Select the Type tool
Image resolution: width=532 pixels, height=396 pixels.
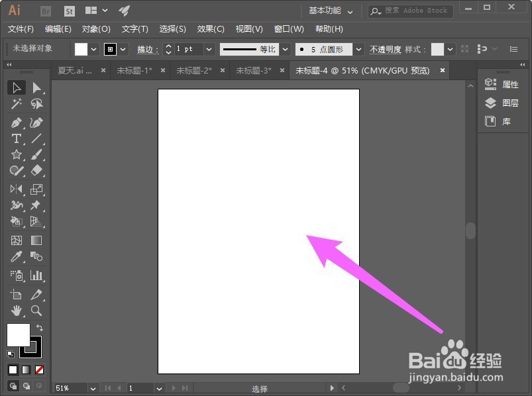[17, 138]
